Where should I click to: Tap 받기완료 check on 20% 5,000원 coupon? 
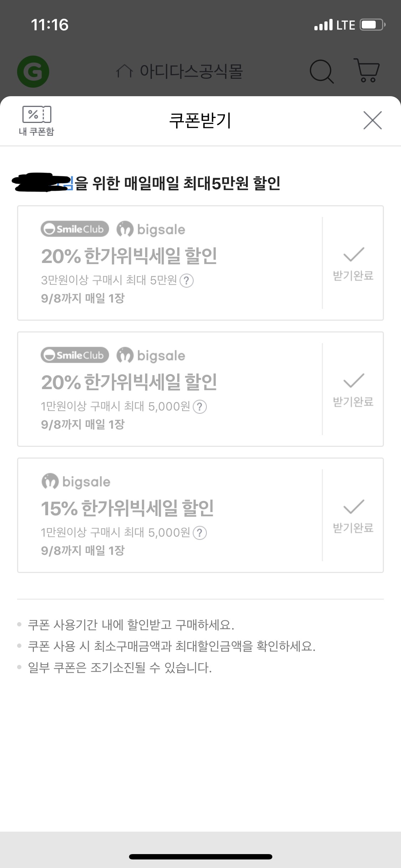pos(353,390)
